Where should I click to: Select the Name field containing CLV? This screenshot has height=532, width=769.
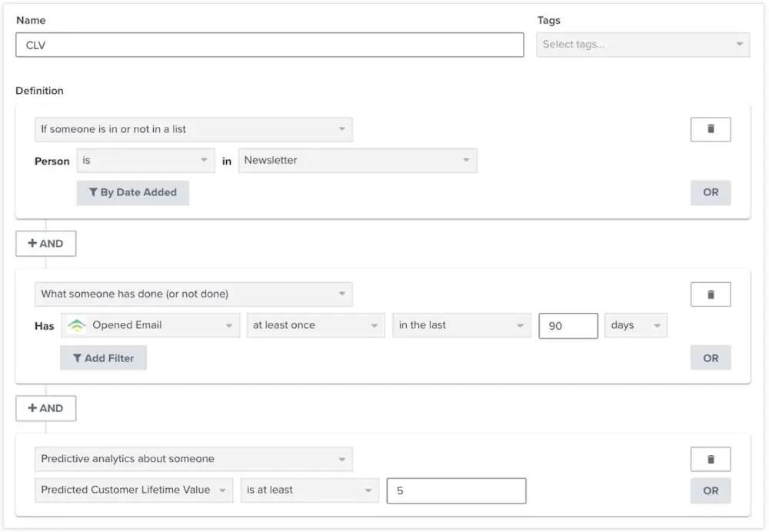pyautogui.click(x=269, y=45)
